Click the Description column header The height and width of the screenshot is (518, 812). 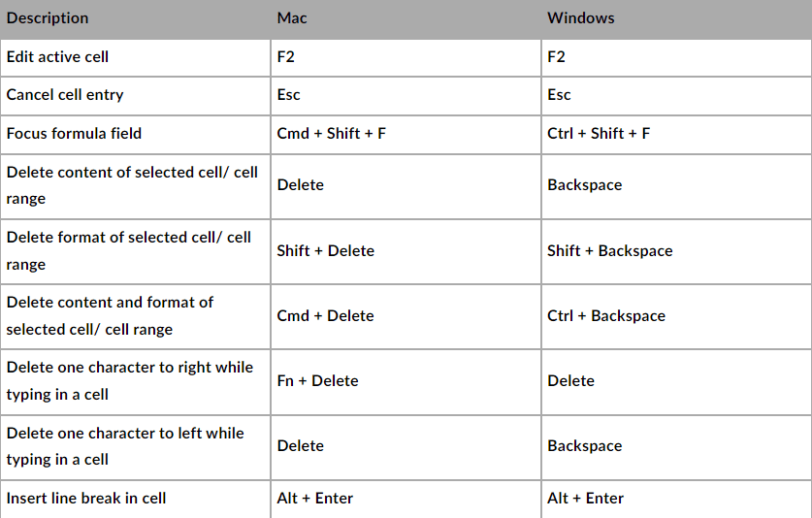(48, 18)
